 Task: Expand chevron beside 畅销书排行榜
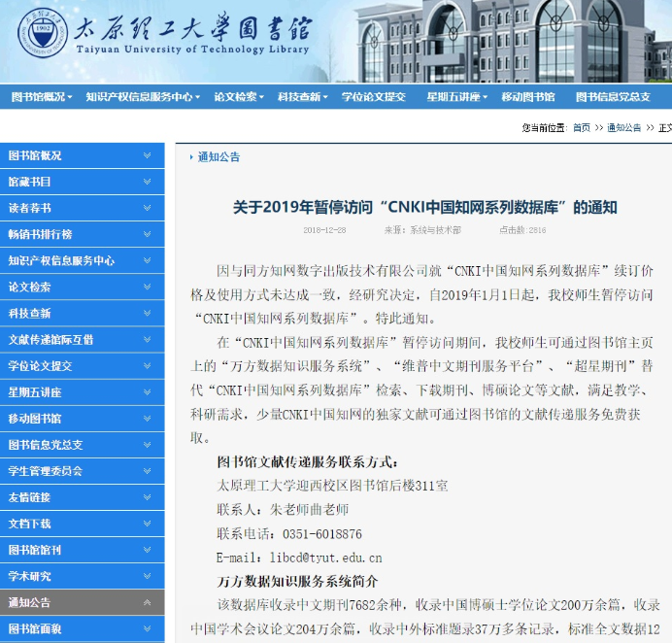(147, 234)
